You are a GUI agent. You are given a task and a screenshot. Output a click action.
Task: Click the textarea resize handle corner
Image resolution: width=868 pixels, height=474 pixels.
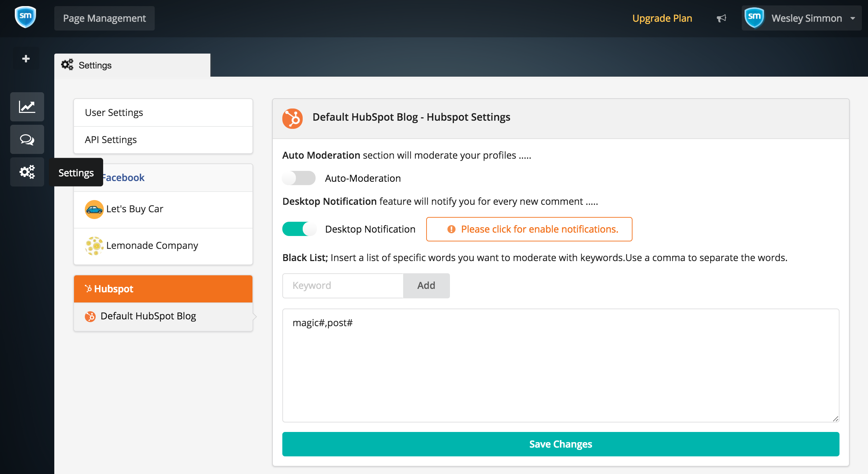click(835, 419)
